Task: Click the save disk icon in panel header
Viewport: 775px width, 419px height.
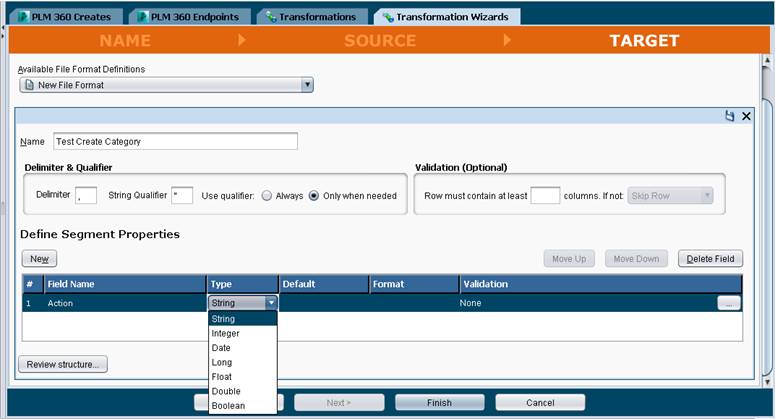Action: click(730, 116)
